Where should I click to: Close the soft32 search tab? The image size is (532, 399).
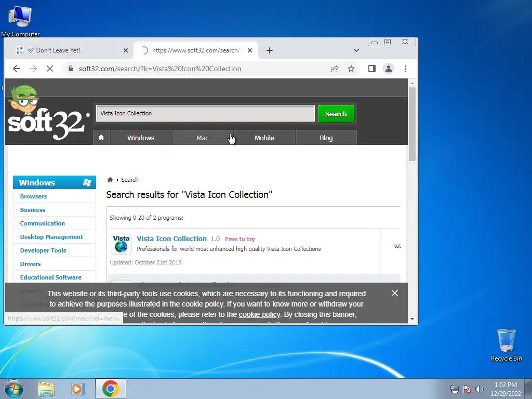(250, 50)
